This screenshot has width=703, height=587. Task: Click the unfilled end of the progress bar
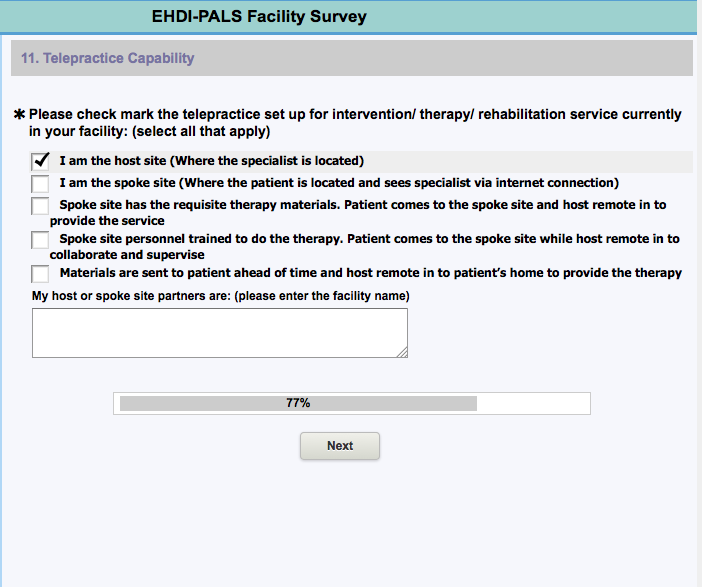pos(532,403)
